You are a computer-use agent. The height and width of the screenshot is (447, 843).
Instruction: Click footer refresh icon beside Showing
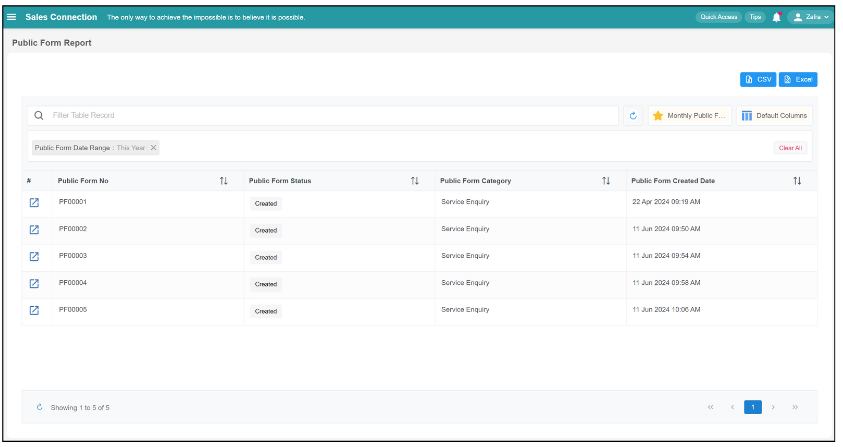pyautogui.click(x=39, y=407)
